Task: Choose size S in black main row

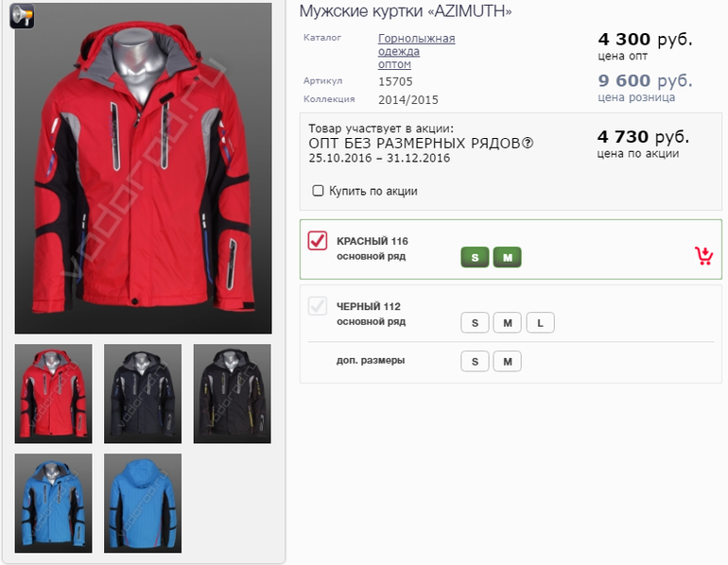Action: click(475, 323)
